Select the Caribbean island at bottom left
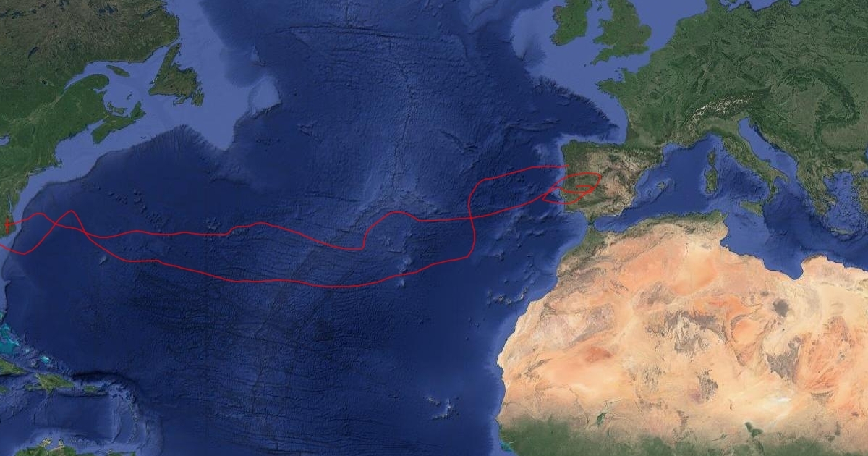 coord(54,382)
